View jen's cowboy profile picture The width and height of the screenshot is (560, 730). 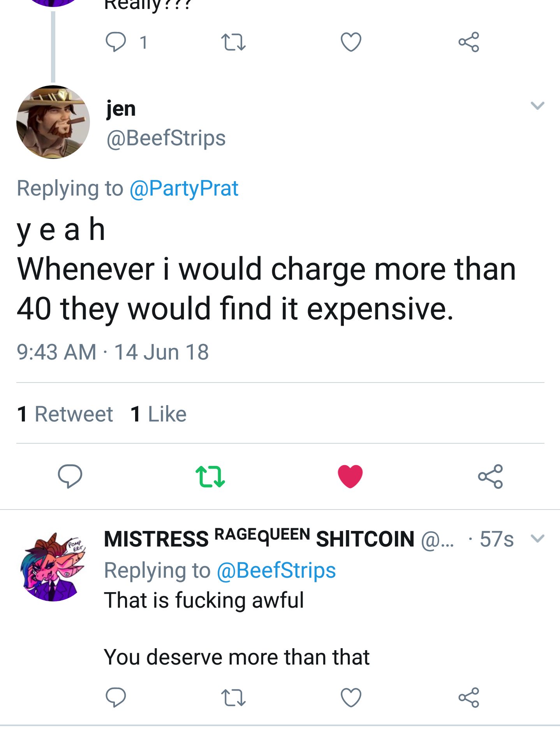point(53,122)
